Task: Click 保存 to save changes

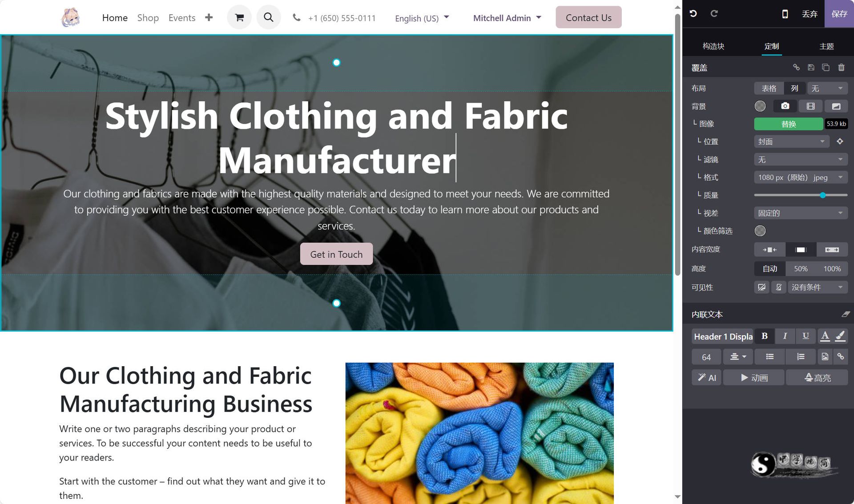Action: (x=839, y=14)
